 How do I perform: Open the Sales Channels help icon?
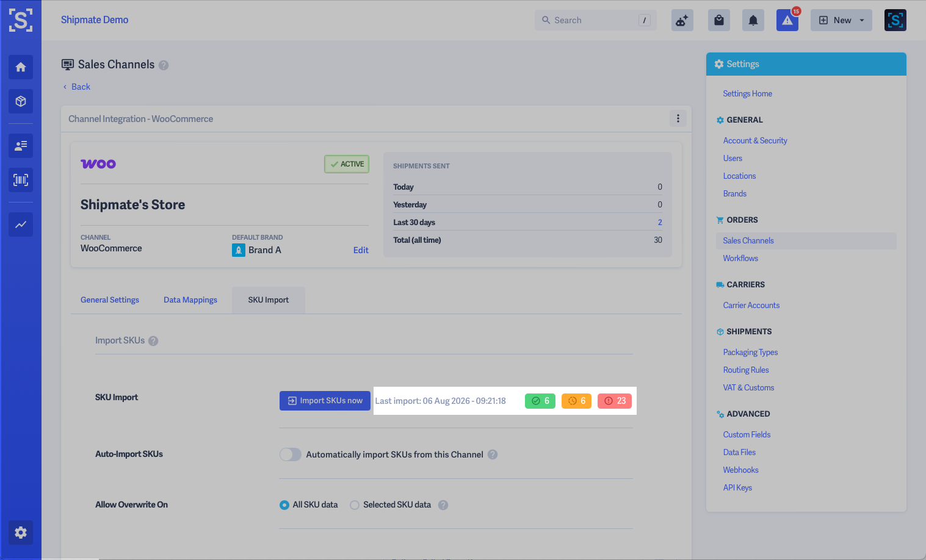tap(164, 65)
